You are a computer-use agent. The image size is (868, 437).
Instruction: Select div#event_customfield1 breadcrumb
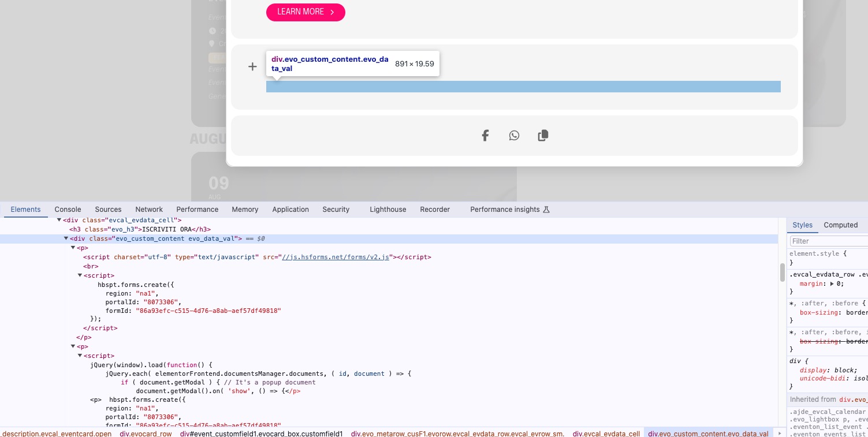coord(262,434)
